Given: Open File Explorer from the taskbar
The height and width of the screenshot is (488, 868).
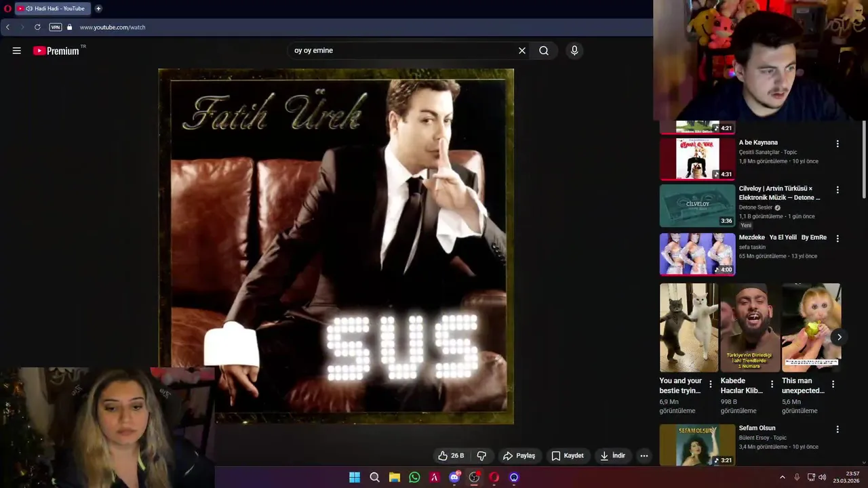Looking at the screenshot, I should [x=395, y=477].
